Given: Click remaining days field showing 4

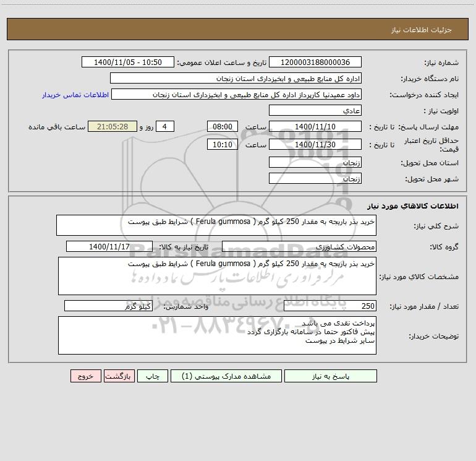Looking at the screenshot, I should pyautogui.click(x=165, y=126).
